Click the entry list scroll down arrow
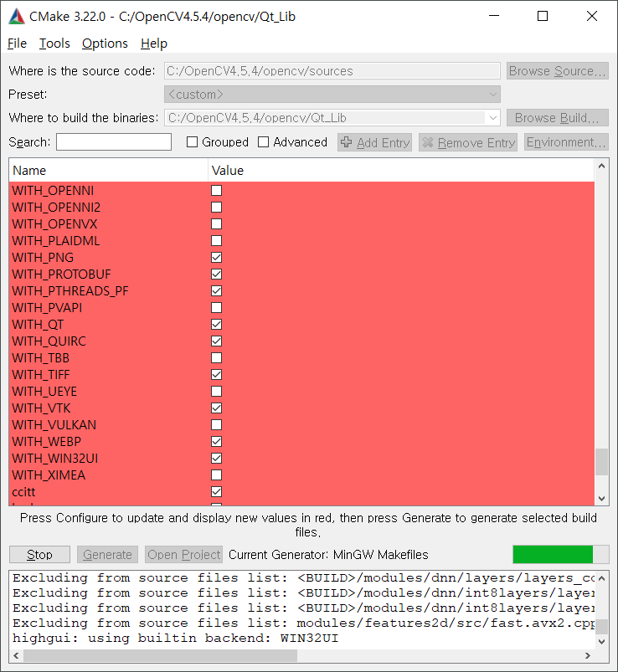 click(x=601, y=499)
